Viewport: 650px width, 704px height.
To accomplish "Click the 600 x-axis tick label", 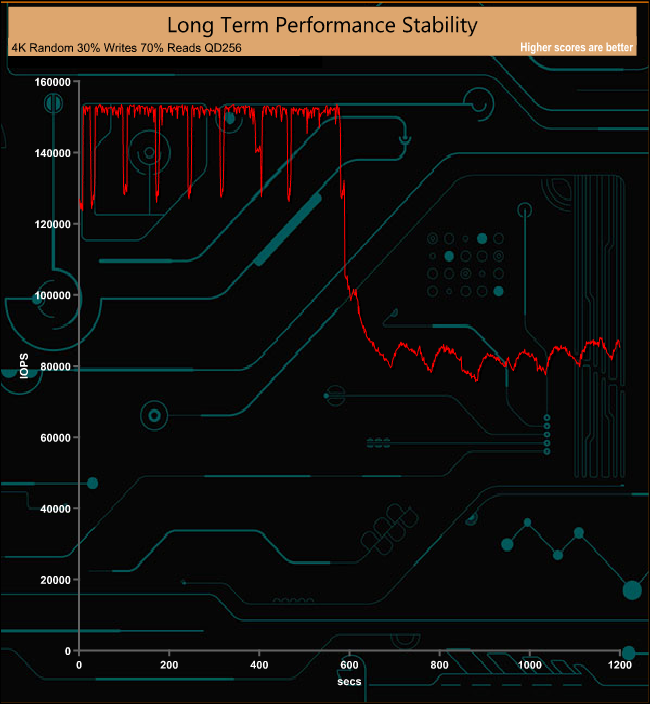I will pos(350,665).
